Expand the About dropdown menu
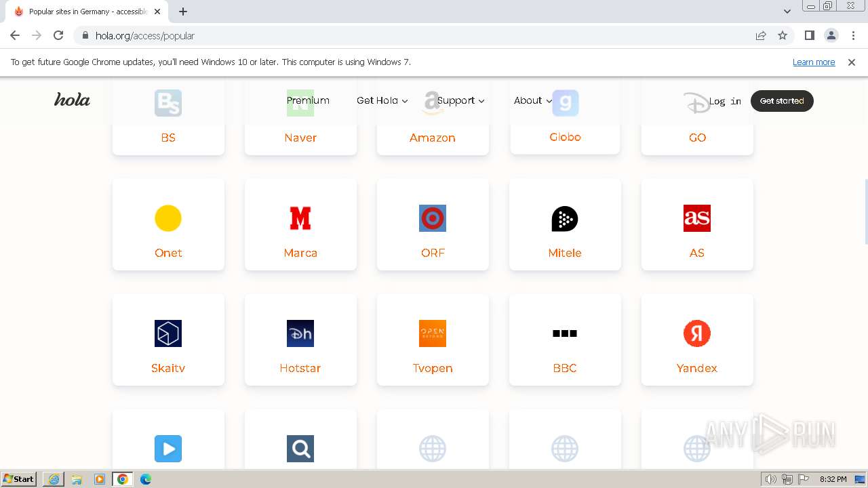The height and width of the screenshot is (488, 868). click(533, 100)
